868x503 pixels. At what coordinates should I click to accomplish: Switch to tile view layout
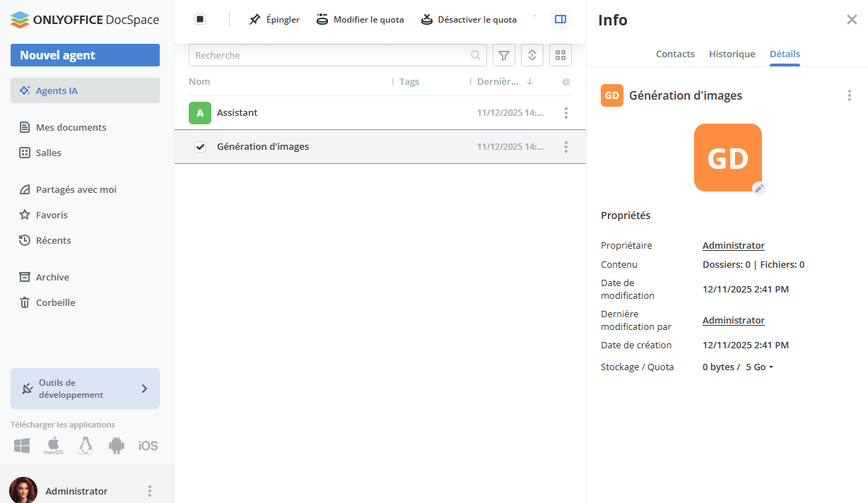click(560, 55)
